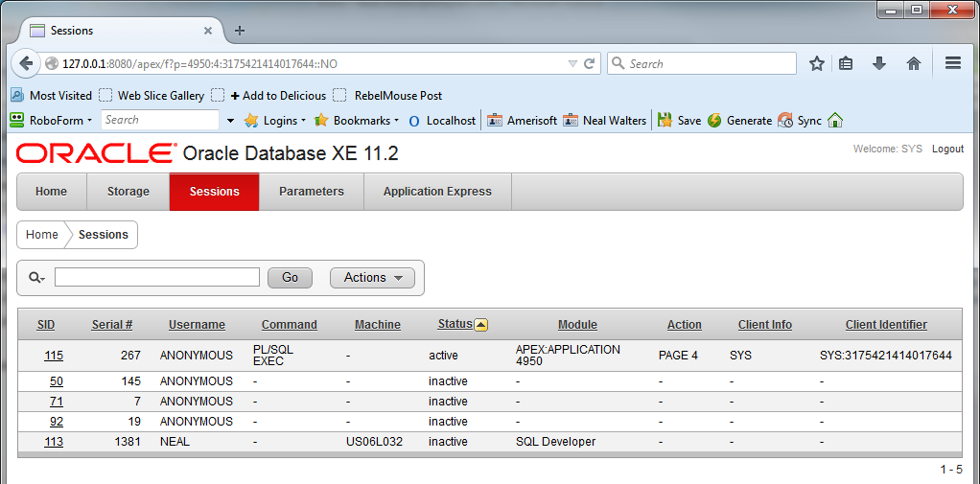Click the browser back arrow button

point(25,63)
